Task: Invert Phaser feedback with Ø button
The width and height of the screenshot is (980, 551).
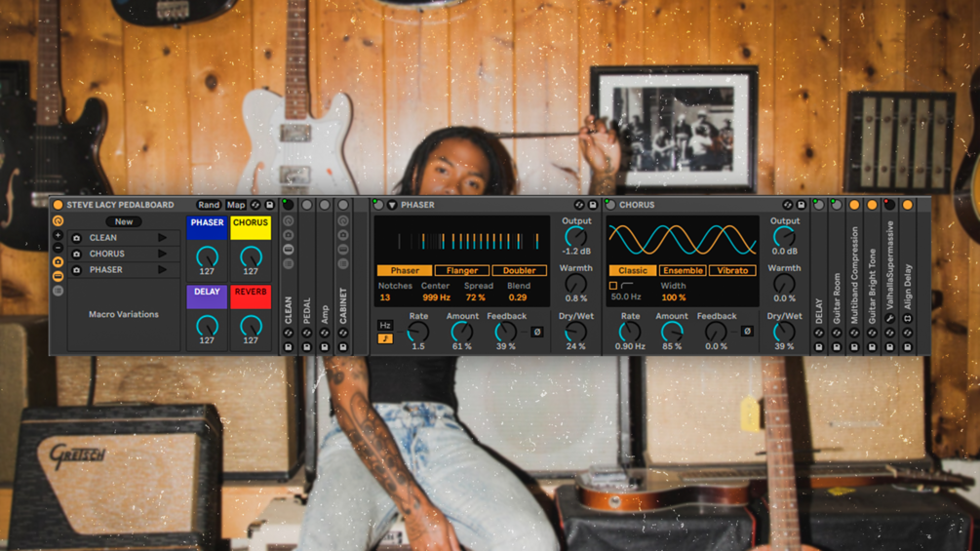Action: pos(537,332)
